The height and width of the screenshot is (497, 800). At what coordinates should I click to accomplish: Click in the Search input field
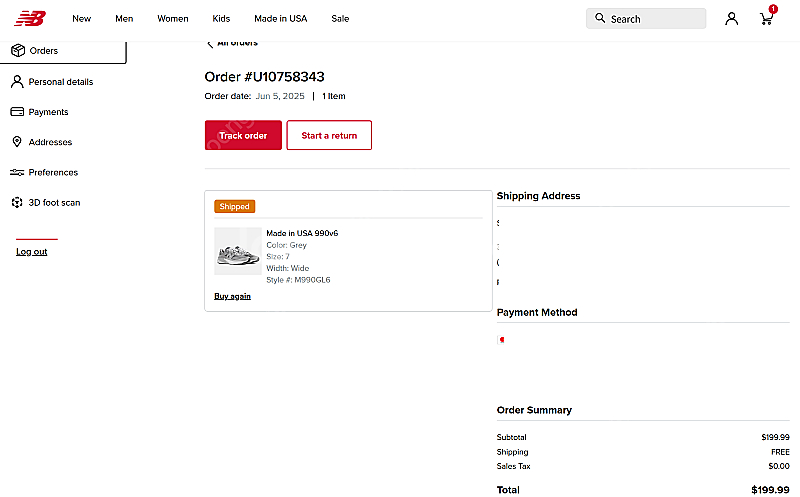tap(646, 19)
